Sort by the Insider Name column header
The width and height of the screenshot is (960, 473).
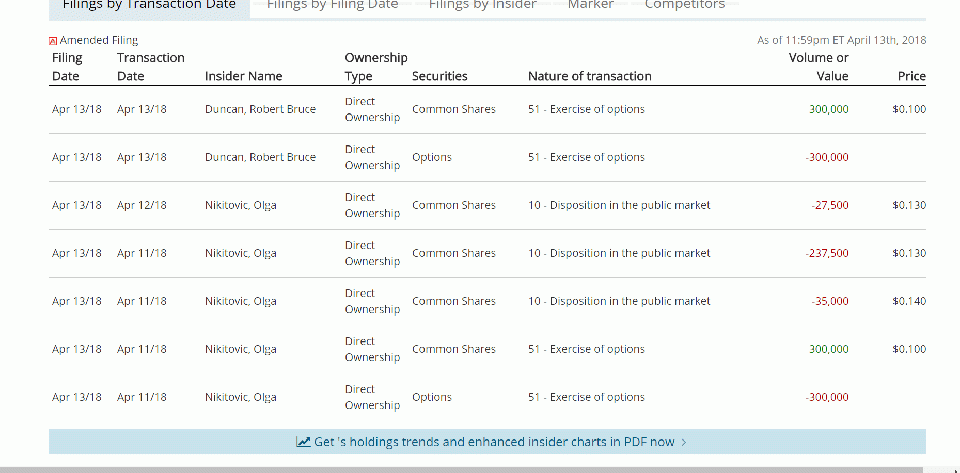(x=244, y=76)
